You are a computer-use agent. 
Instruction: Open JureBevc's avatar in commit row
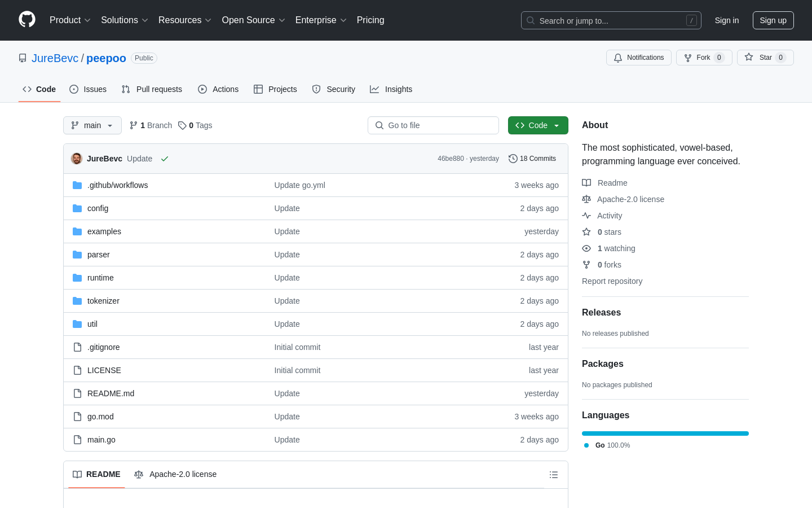click(x=77, y=159)
